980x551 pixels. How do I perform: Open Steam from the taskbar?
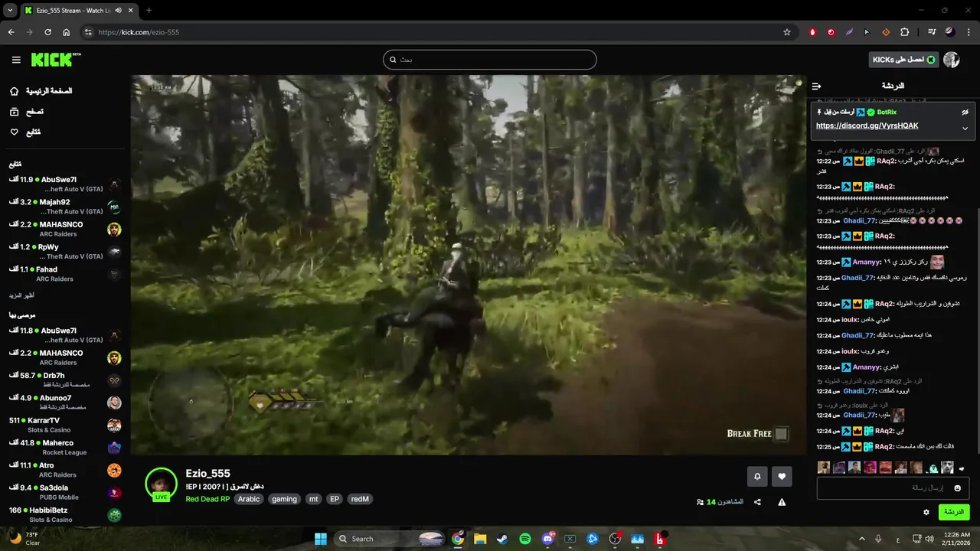tap(502, 539)
